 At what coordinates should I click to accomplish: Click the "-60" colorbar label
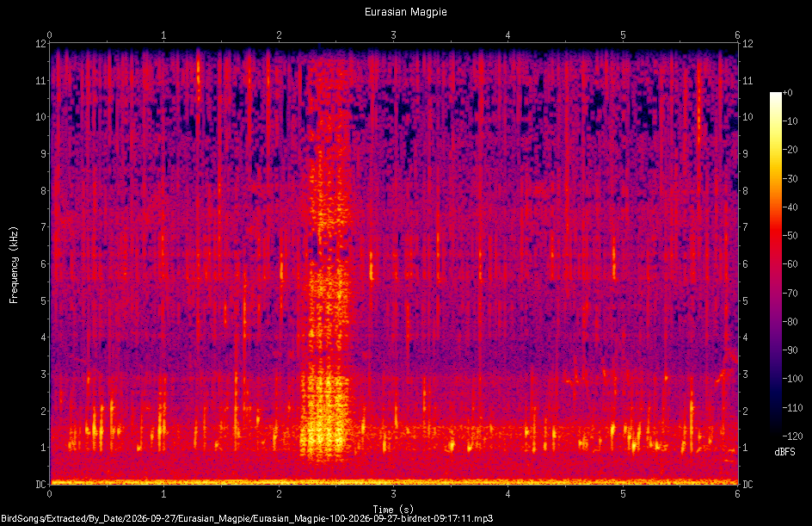pos(790,264)
